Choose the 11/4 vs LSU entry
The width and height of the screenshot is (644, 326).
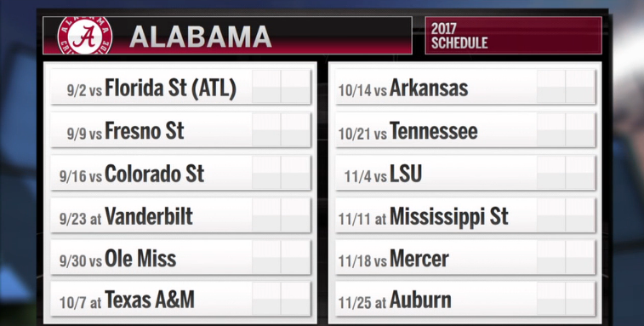(x=465, y=172)
